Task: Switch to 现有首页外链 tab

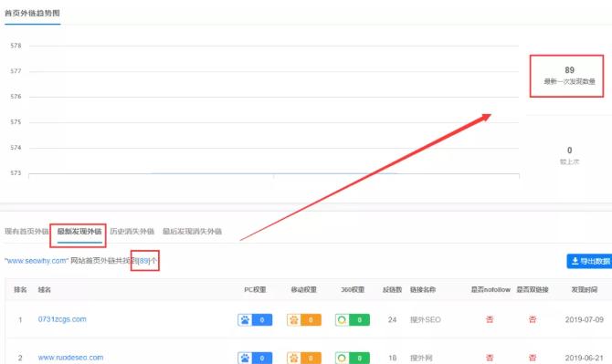Action: pos(26,231)
